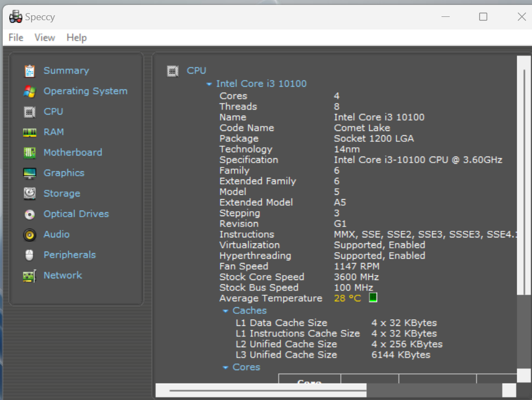Go to the Summary section
This screenshot has height=400, width=532.
click(66, 70)
